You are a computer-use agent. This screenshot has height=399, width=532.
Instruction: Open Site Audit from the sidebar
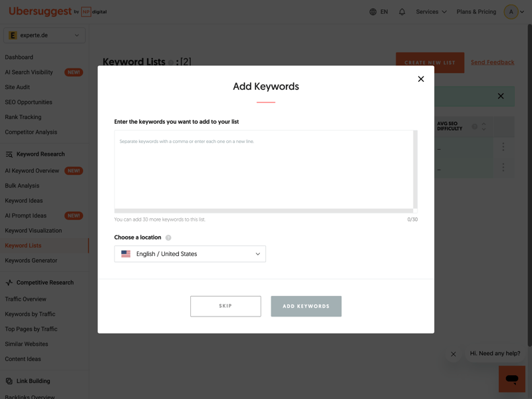click(17, 87)
